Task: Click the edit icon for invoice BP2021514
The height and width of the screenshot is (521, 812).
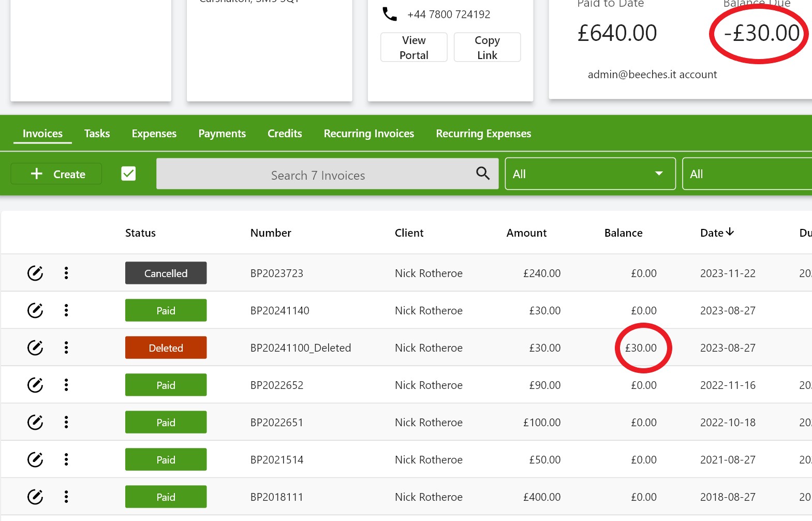Action: [35, 459]
